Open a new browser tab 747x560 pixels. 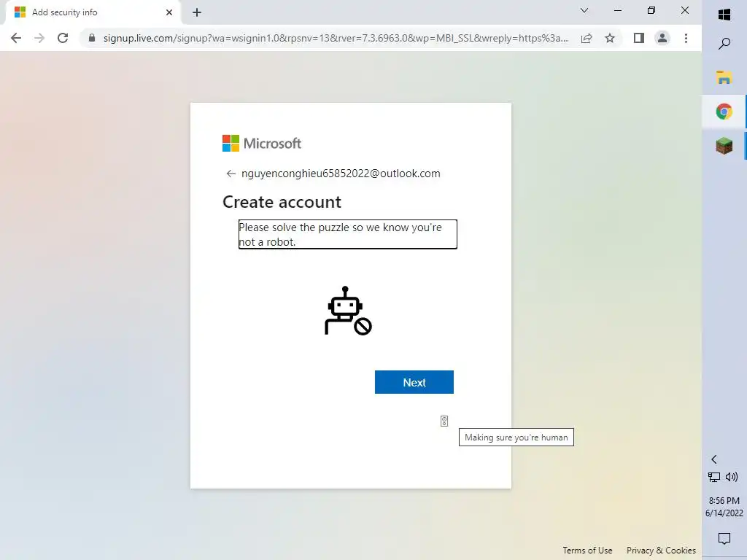197,12
